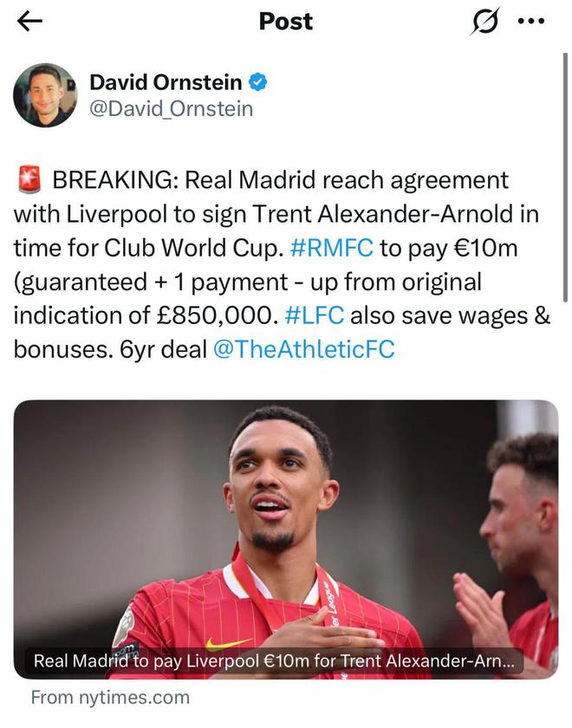The image size is (572, 728).
Task: Open the Grok slash-circle icon
Action: [x=484, y=21]
